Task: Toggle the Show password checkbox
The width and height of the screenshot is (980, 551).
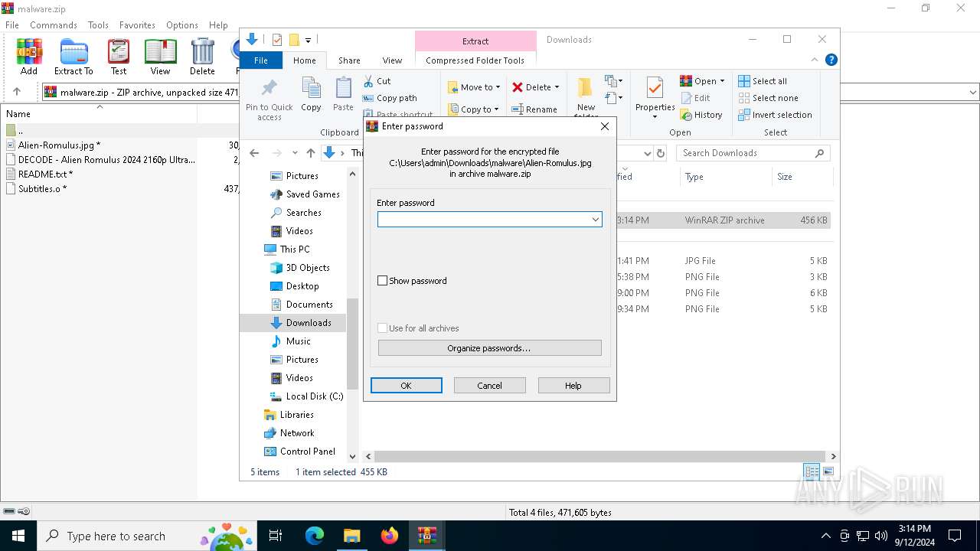Action: [383, 281]
